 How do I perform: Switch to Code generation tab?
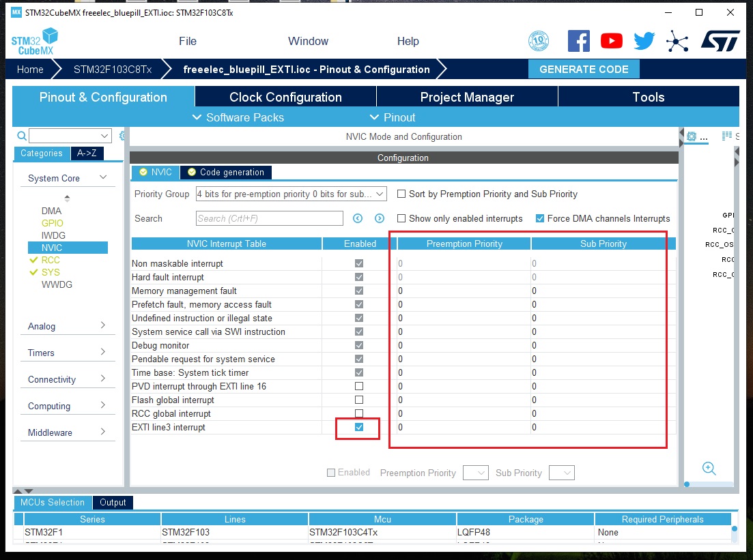[x=226, y=173]
